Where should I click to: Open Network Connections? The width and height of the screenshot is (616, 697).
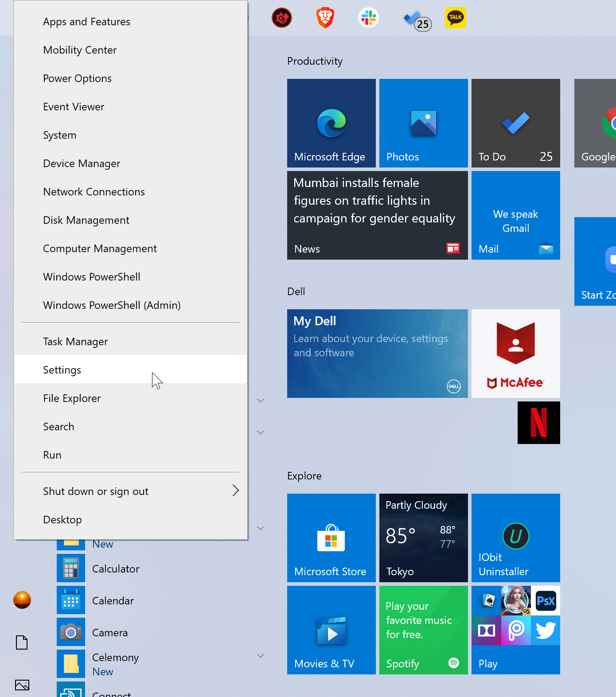click(x=130, y=192)
